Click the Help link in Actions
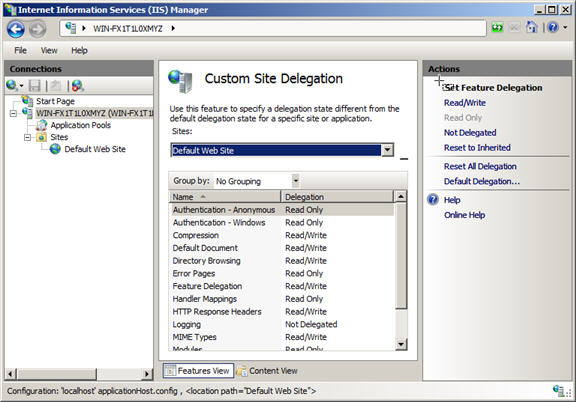This screenshot has width=576, height=402. (x=452, y=200)
